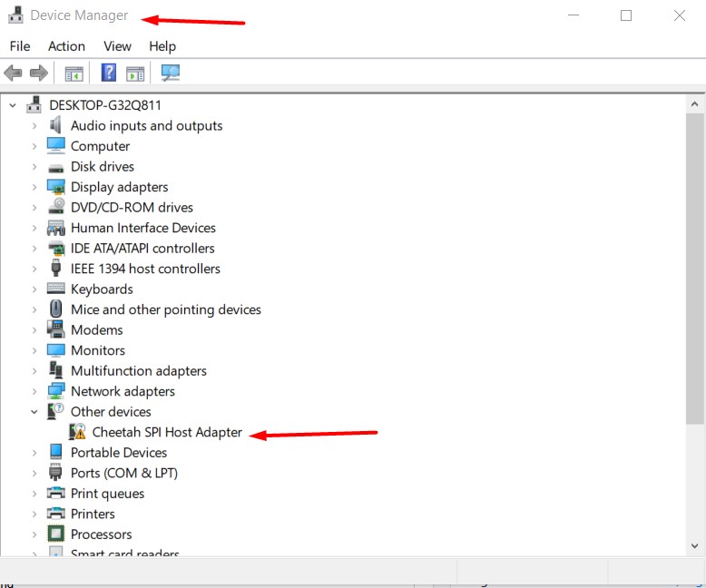Click the Cheetah SPI Host Adapter warning icon
This screenshot has height=588, width=706.
(x=77, y=432)
